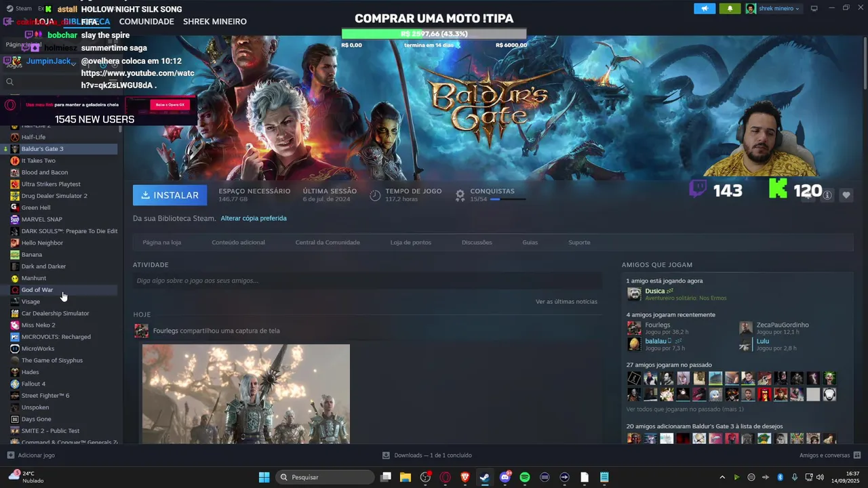The height and width of the screenshot is (488, 868).
Task: Click Alterar cópia preferida link
Action: point(254,218)
